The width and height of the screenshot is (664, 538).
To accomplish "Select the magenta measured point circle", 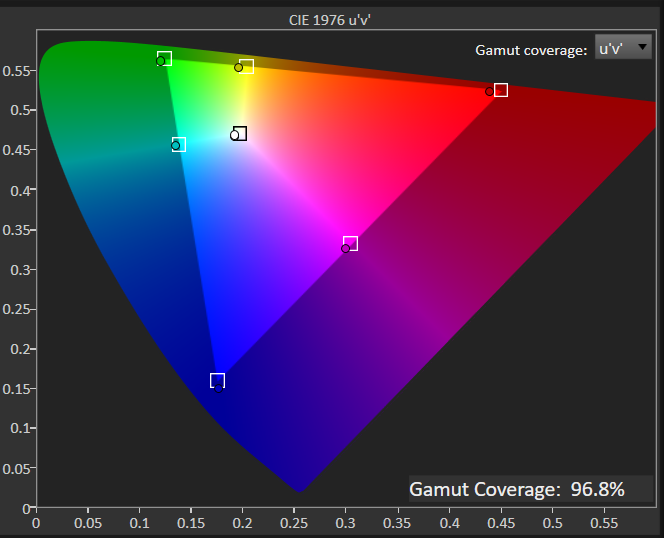I will click(346, 249).
